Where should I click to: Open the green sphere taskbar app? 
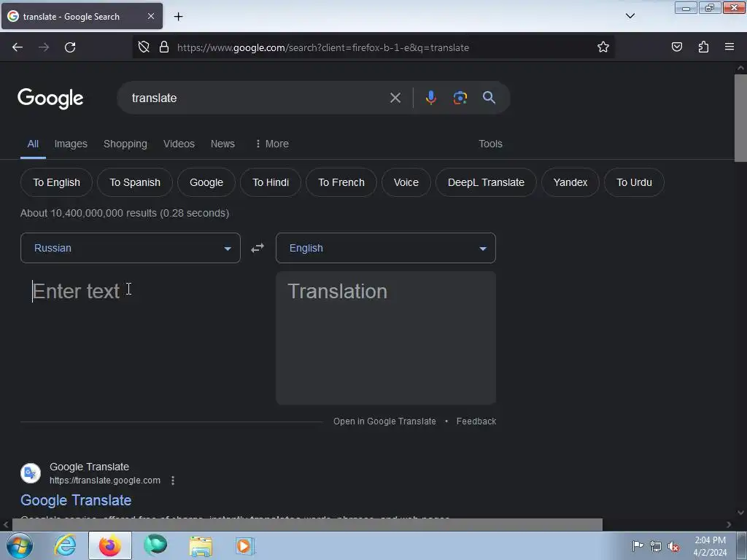click(x=155, y=545)
